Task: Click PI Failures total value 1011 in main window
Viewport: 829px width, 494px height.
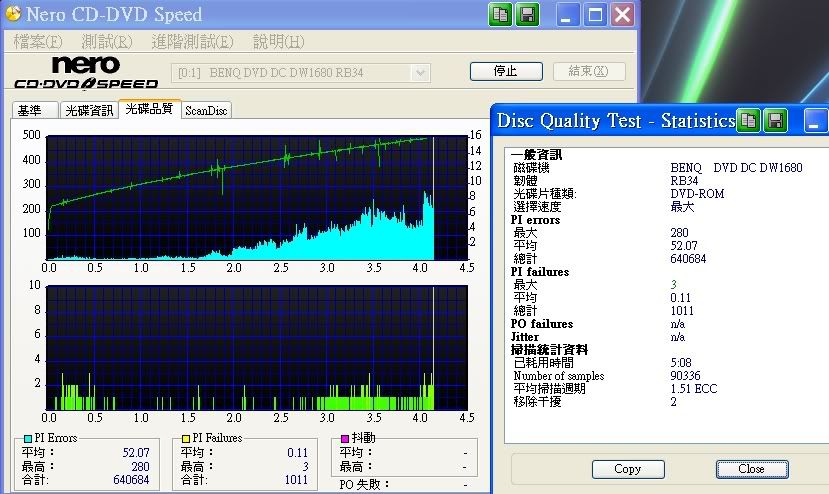Action: point(296,480)
